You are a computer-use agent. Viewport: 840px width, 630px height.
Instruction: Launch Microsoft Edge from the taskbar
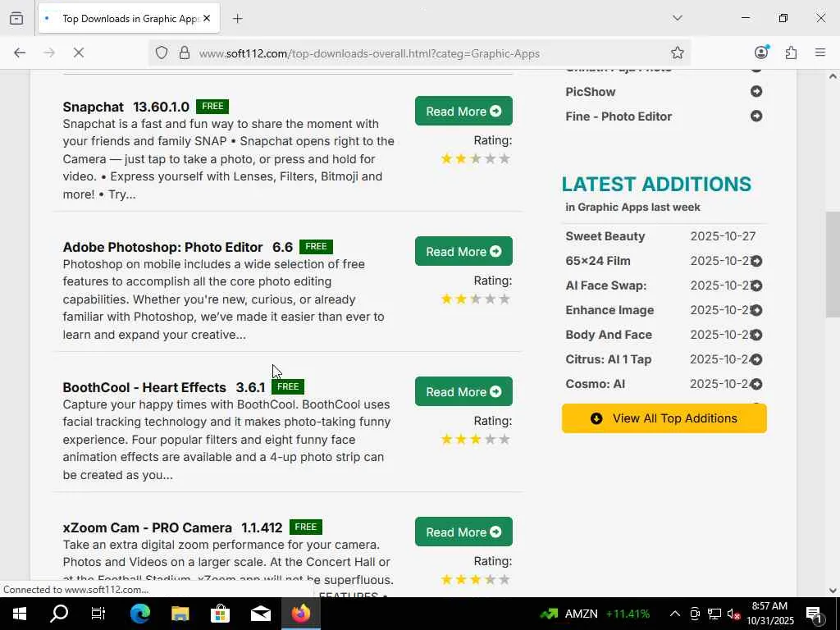click(x=139, y=614)
